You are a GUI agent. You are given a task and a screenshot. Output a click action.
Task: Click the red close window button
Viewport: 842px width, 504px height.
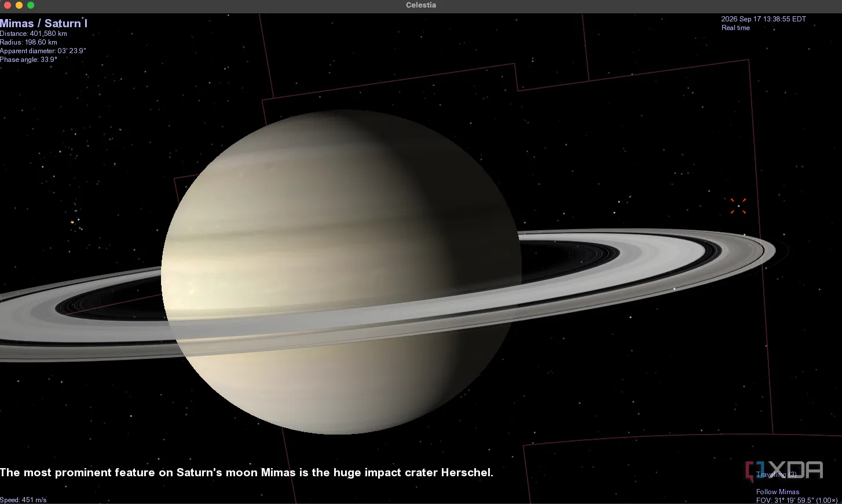point(7,5)
